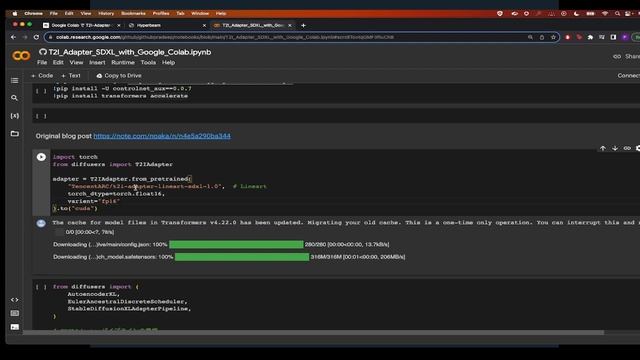Click the zoom magnifier in address bar
The width and height of the screenshot is (640, 360).
[530, 37]
